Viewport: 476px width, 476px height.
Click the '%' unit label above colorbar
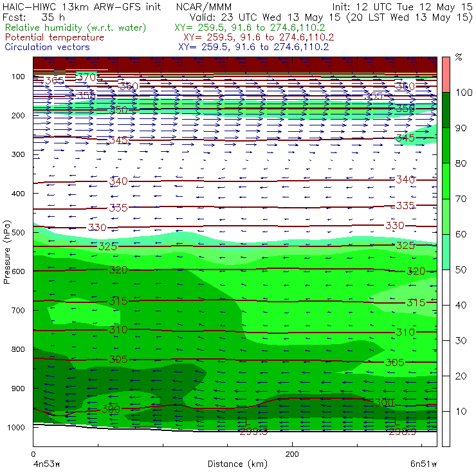pos(459,57)
